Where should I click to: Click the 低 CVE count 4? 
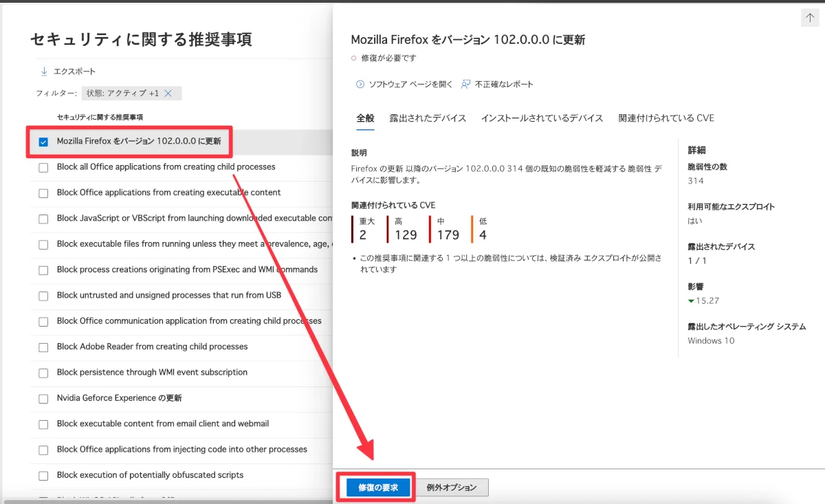483,235
